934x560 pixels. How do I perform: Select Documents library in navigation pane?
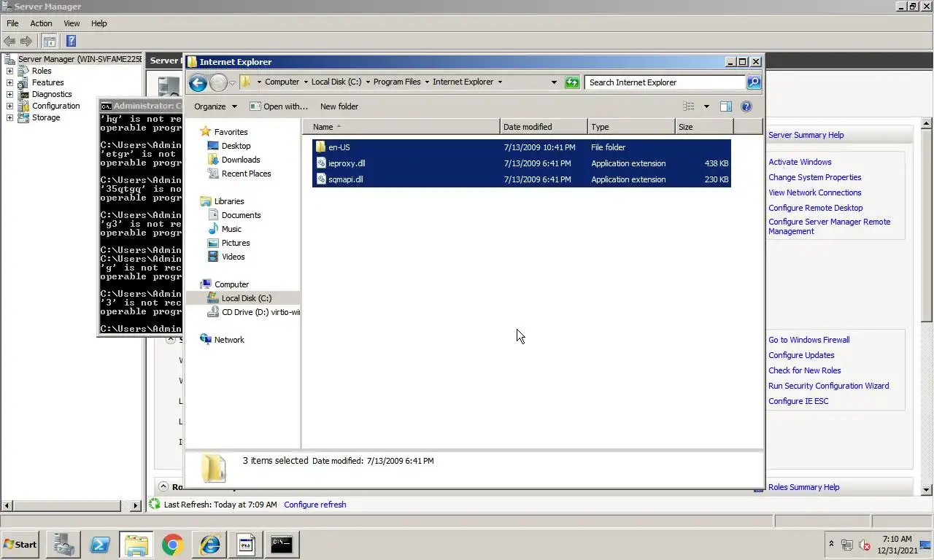point(241,215)
